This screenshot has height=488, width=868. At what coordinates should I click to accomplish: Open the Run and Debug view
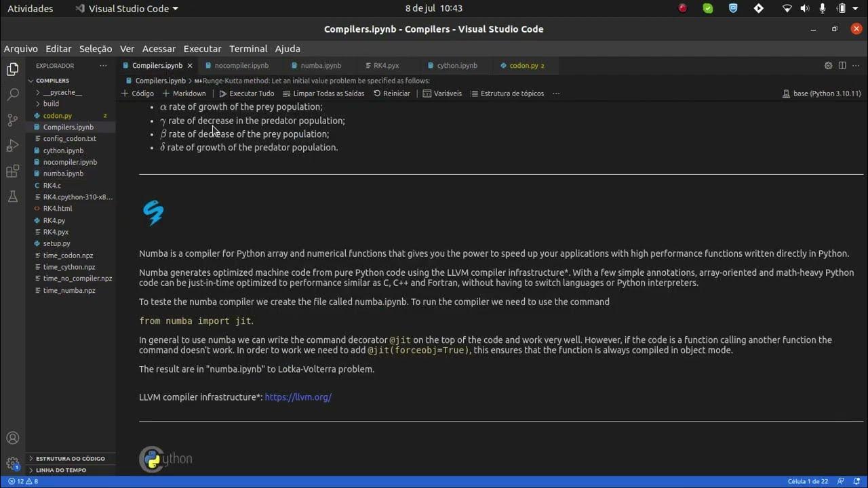12,146
